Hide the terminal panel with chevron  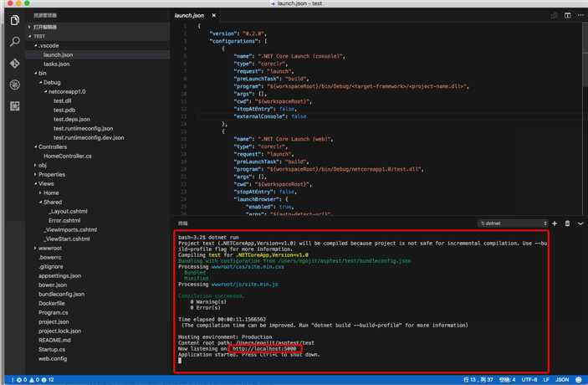(579, 223)
